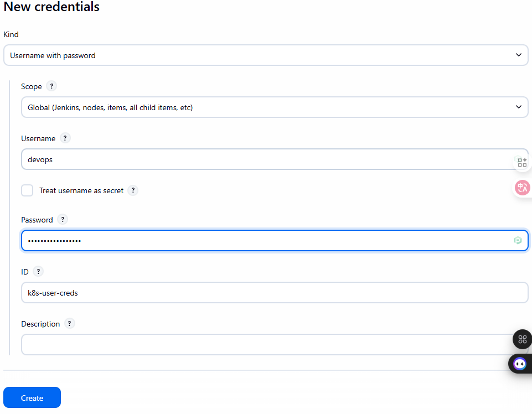Image resolution: width=532 pixels, height=414 pixels.
Task: Show help for the ID field
Action: coord(38,272)
